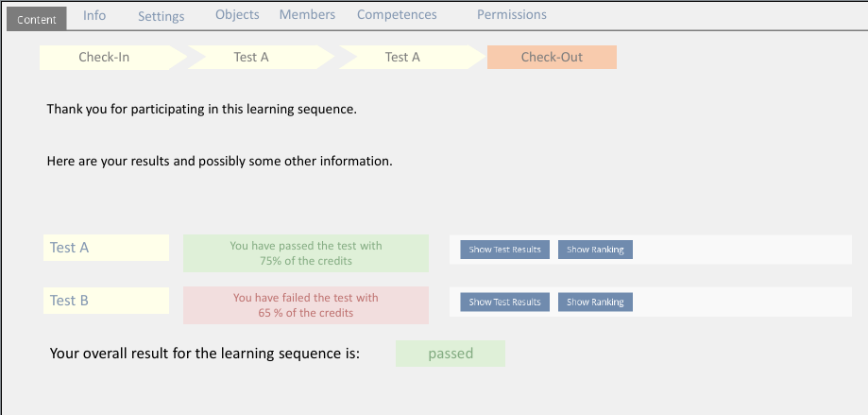Click the Check-Out step
Image resolution: width=868 pixels, height=415 pixels.
point(552,58)
